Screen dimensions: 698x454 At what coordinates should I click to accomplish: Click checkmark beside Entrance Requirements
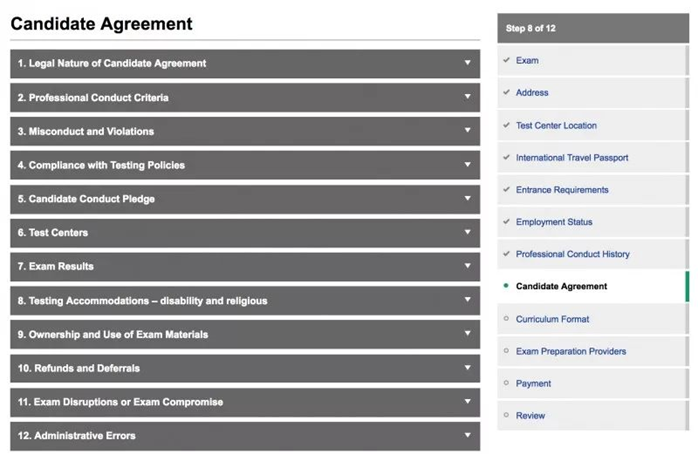507,190
